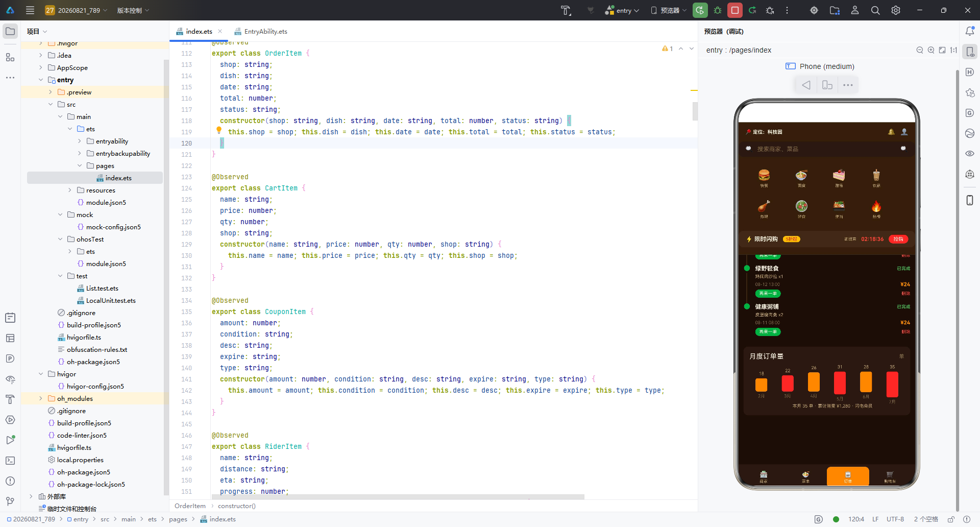Start debugging with the bug icon
Viewport: 980px width, 527px height.
click(x=718, y=10)
